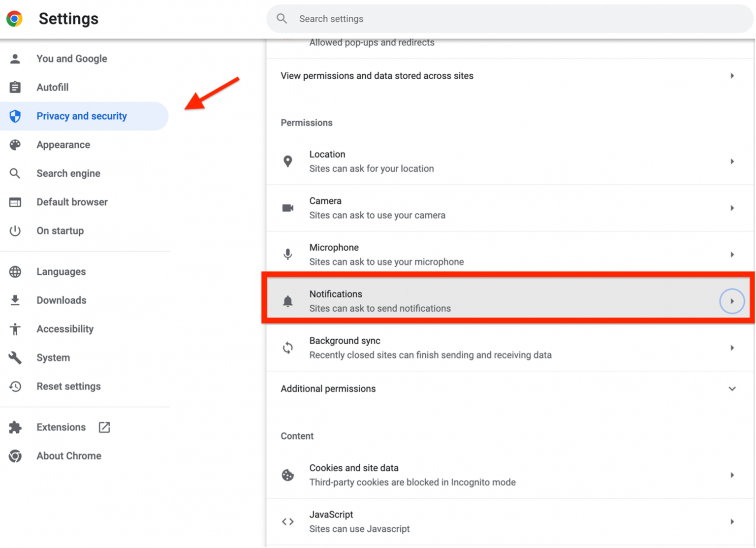Click the Cookies and site data icon
Viewport: 756px width, 548px height.
pyautogui.click(x=288, y=475)
